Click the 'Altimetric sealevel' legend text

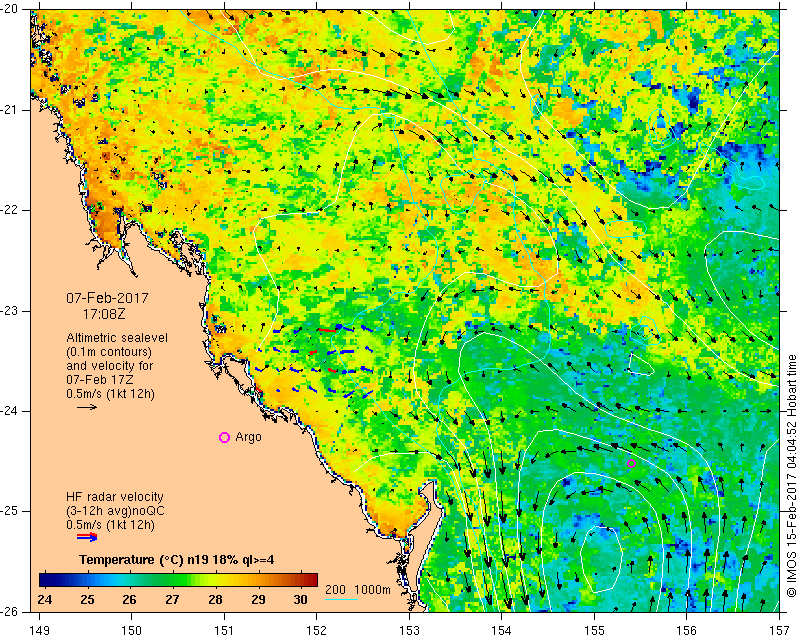(117, 338)
